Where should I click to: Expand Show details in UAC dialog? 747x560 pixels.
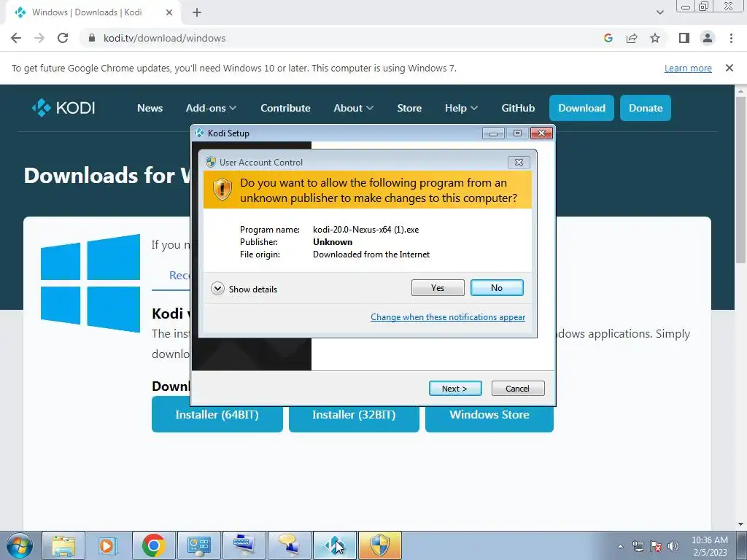244,289
